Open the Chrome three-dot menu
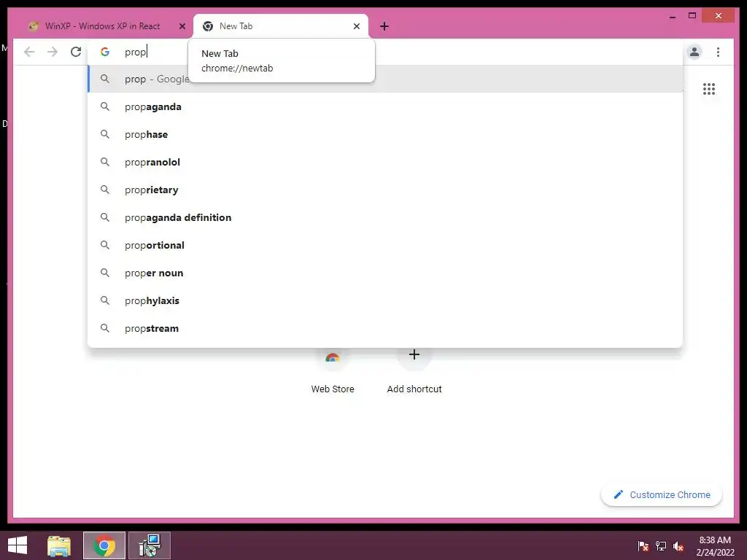This screenshot has height=560, width=747. [x=718, y=52]
